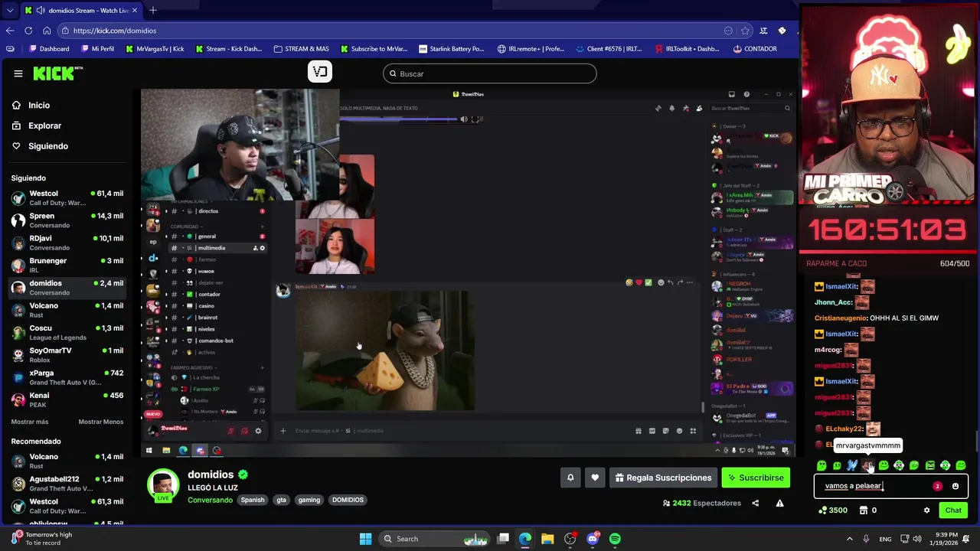980x551 pixels.
Task: Select the gta tag
Action: click(x=281, y=500)
